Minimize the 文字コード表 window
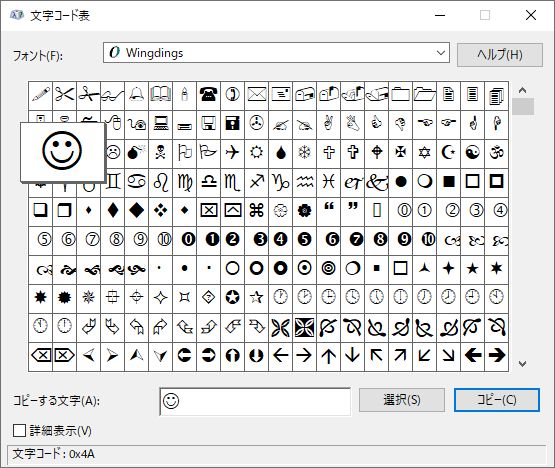This screenshot has width=555, height=468. point(440,15)
